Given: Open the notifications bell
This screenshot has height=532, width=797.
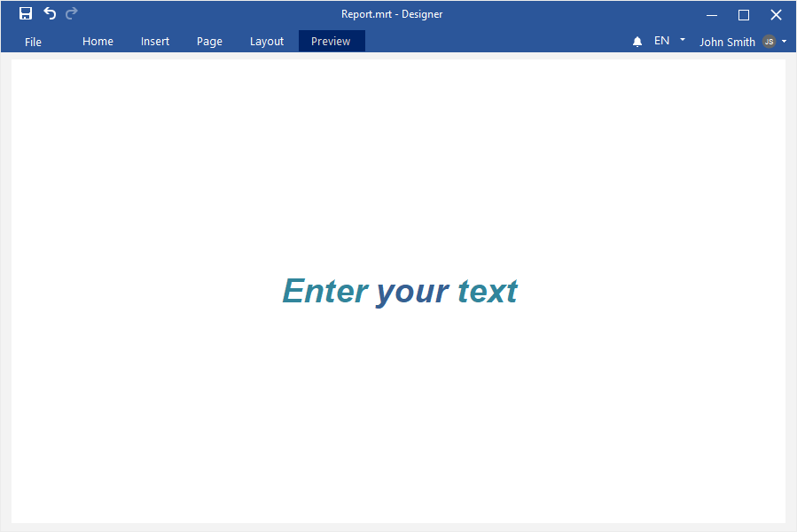Looking at the screenshot, I should tap(637, 42).
